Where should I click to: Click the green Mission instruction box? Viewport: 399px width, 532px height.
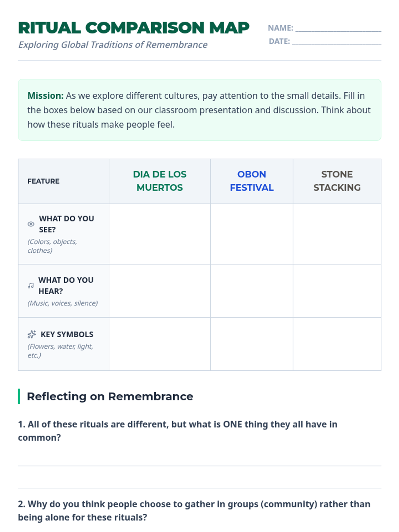coord(199,110)
